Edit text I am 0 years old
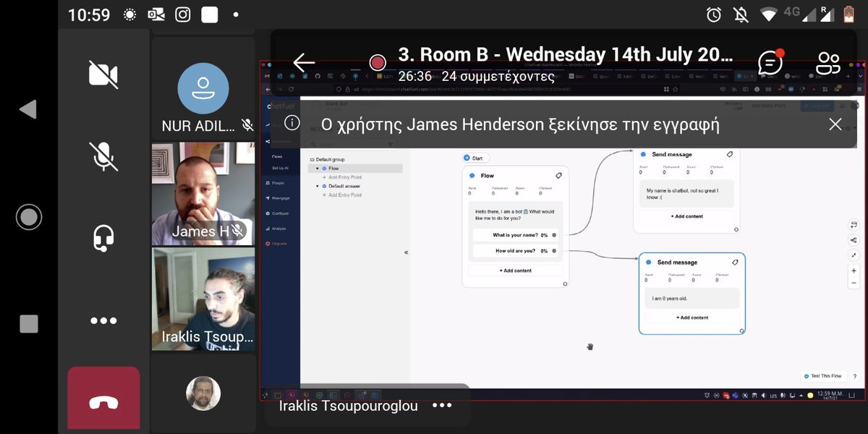The width and height of the screenshot is (868, 434). pos(692,299)
